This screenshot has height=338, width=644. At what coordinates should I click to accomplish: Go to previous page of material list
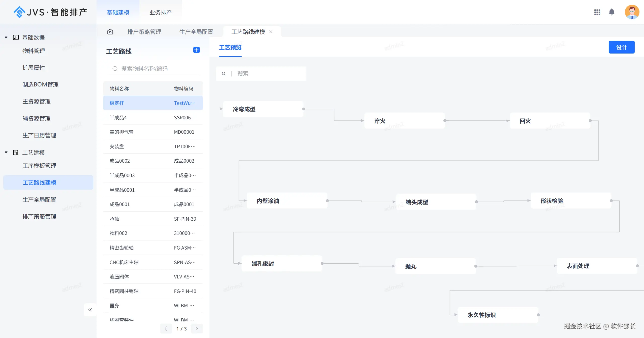[166, 328]
